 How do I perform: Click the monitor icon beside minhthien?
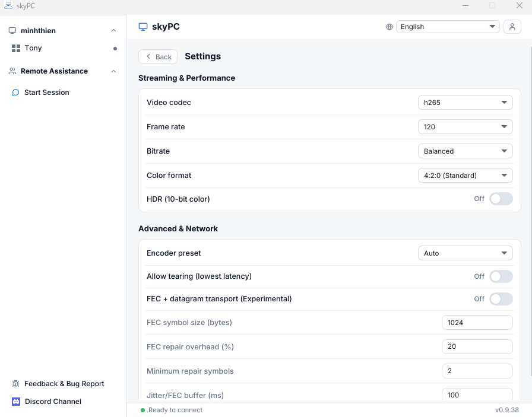click(x=12, y=30)
